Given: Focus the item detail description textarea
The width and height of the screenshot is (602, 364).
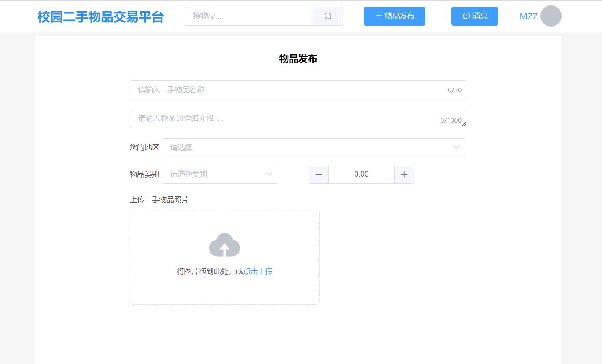Looking at the screenshot, I should 298,118.
